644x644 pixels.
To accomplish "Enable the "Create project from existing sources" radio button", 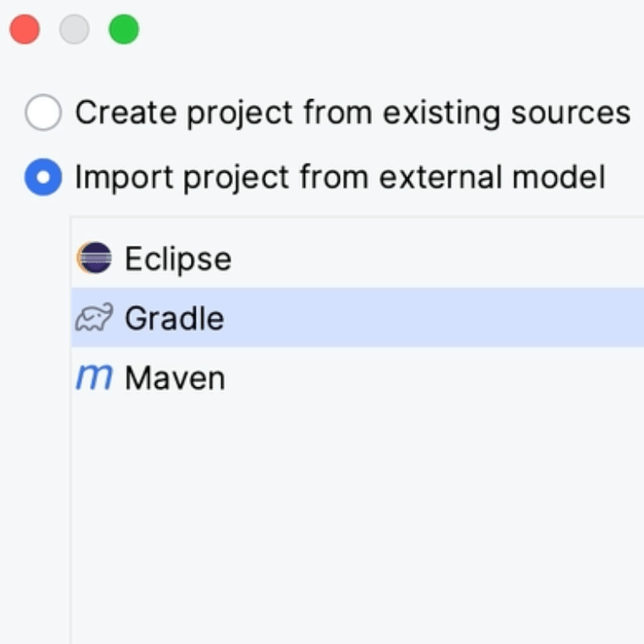I will click(43, 113).
